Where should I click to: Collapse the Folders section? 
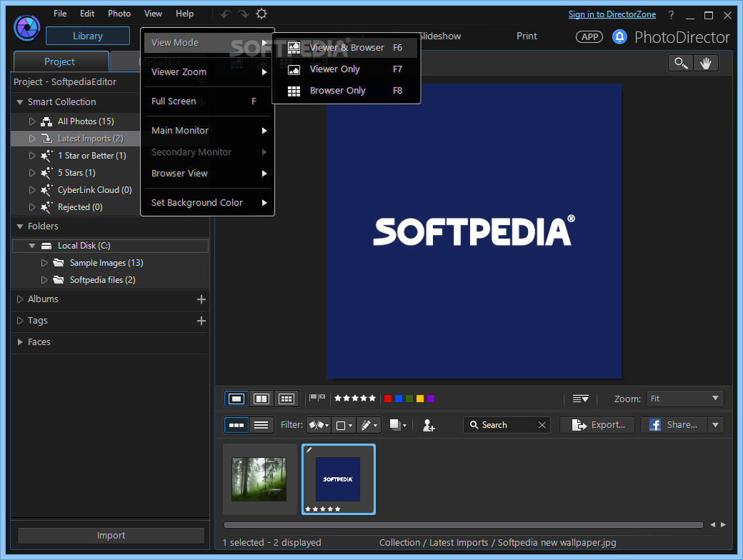click(20, 226)
